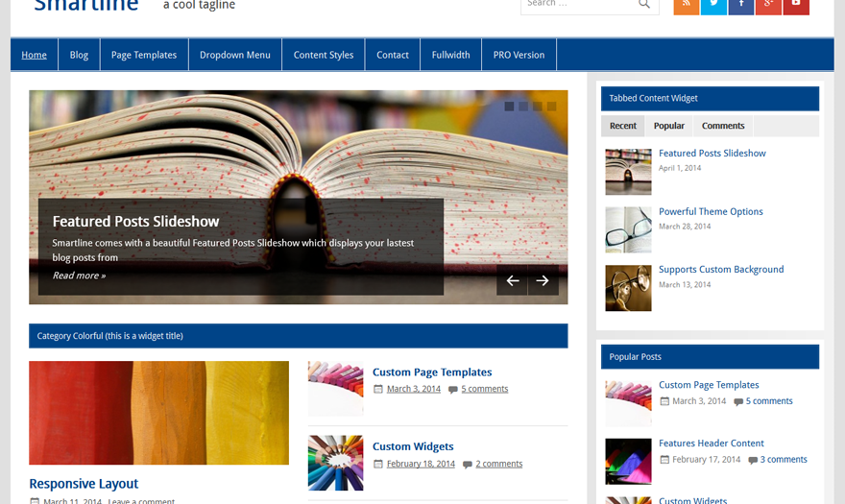Click the calendar icon beside February 17, 2014
845x504 pixels.
point(664,460)
